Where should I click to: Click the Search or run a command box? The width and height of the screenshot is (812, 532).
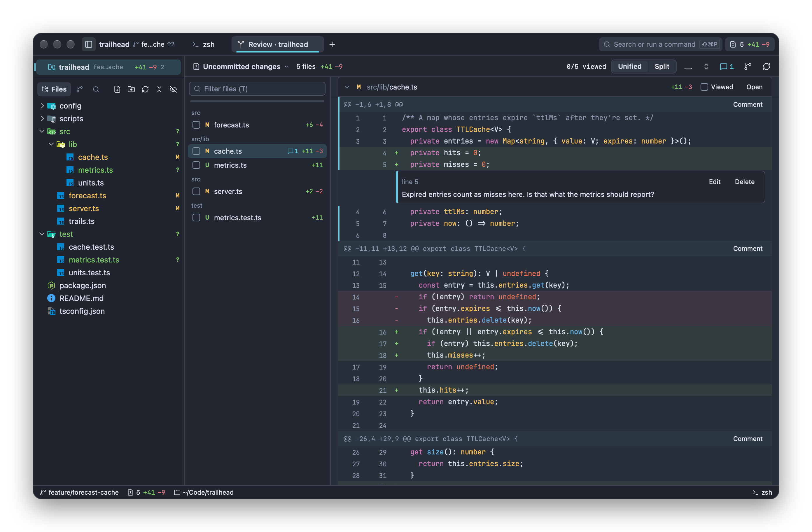660,44
